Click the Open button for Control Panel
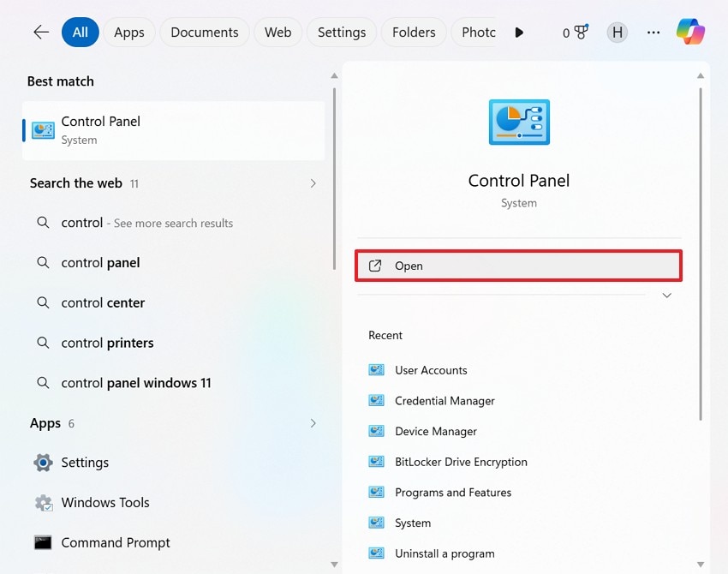The image size is (728, 574). [x=519, y=266]
